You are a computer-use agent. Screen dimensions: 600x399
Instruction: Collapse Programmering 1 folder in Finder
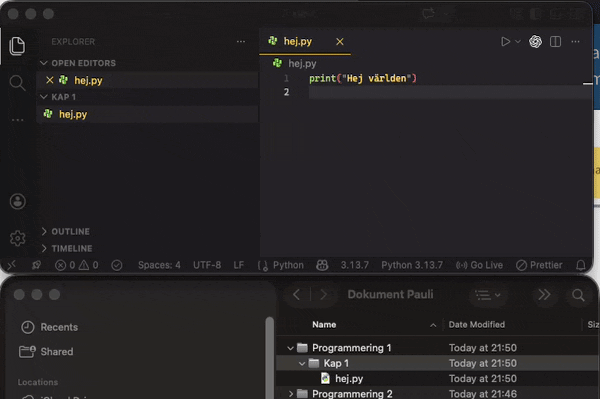click(290, 348)
